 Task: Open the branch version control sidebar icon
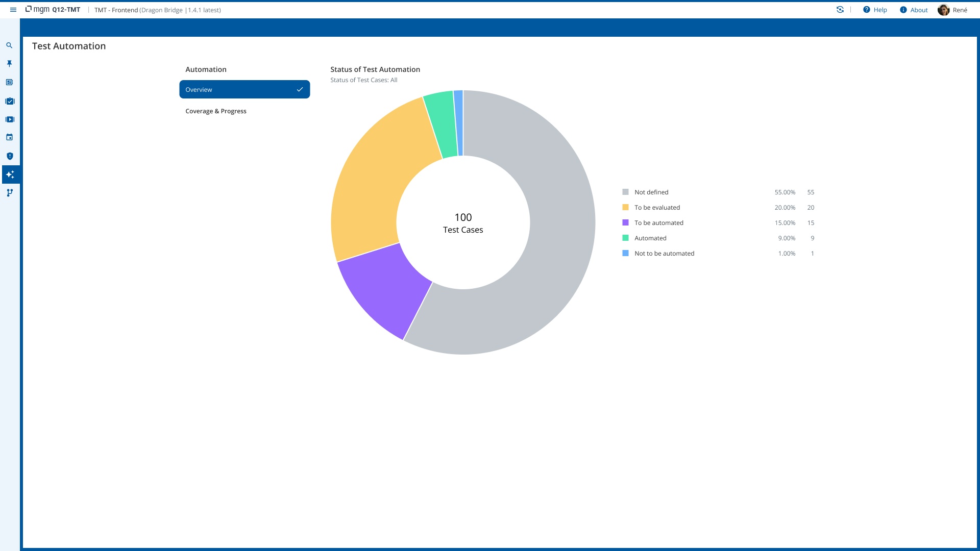click(10, 193)
